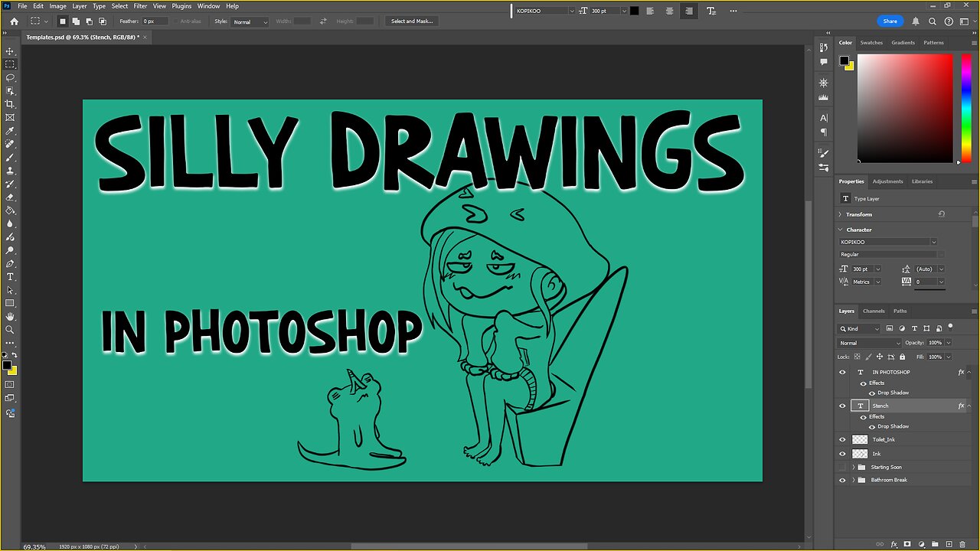Open the new adjustment layer icon
Image resolution: width=980 pixels, height=551 pixels.
(x=921, y=544)
